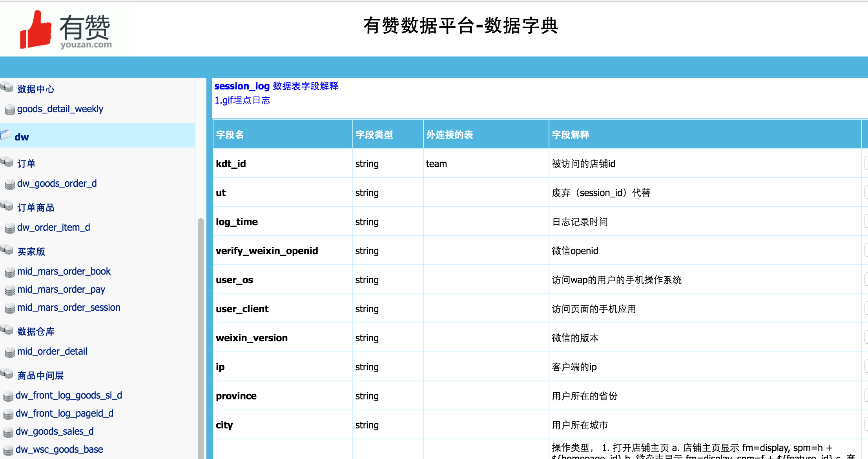Screen dimensions: 868x459
Task: Click the user_client field name
Action: [x=242, y=309]
